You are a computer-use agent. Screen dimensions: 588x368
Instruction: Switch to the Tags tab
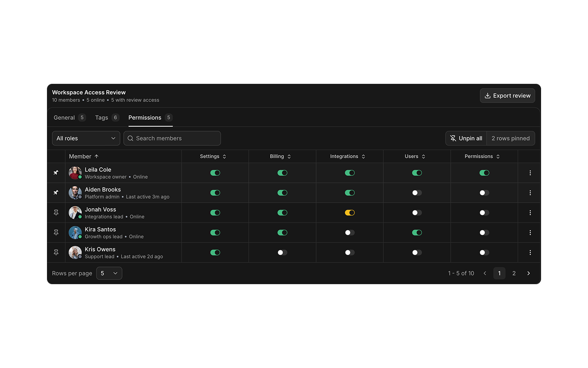click(107, 118)
